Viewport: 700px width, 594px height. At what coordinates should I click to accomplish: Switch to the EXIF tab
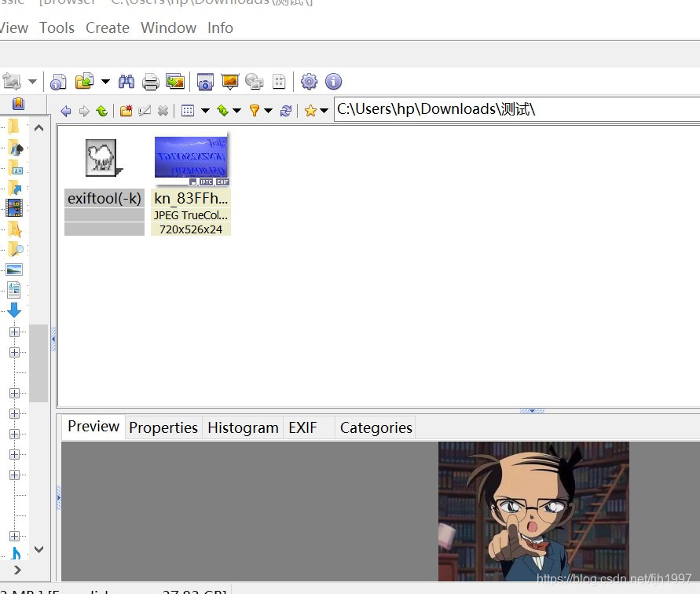309,428
